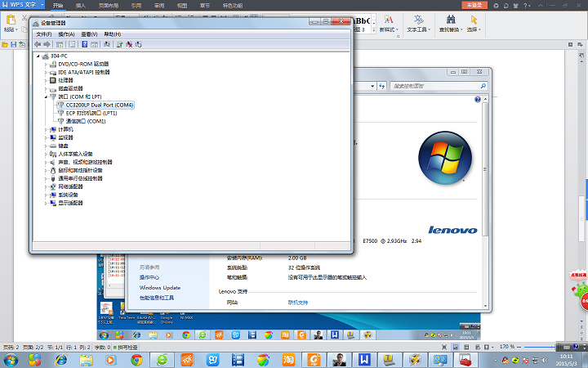The image size is (588, 368).
Task: Click the back arrow in Device Manager toolbar
Action: pos(38,44)
